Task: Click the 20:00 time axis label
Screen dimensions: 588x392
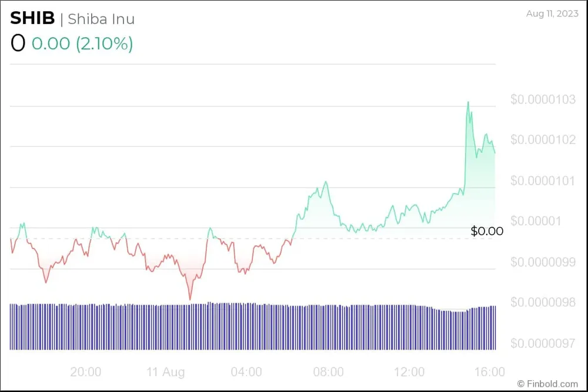Action: pyautogui.click(x=85, y=372)
